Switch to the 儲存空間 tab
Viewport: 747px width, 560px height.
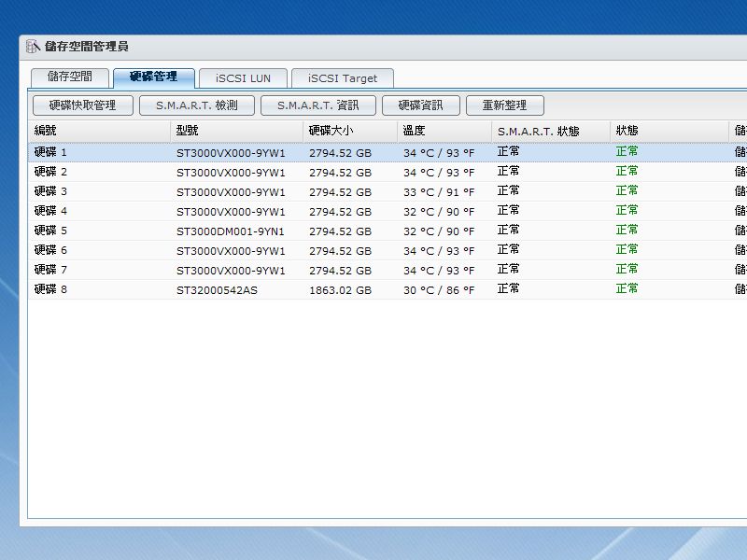70,77
